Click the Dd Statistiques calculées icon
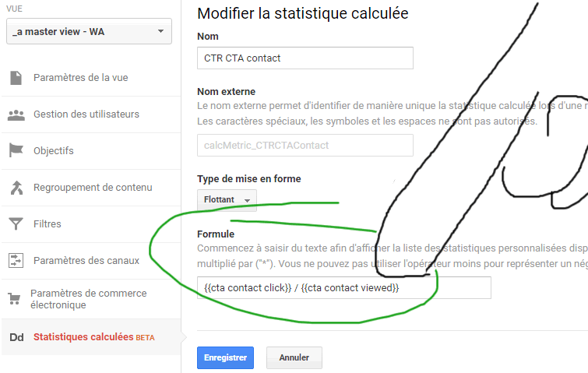 click(x=16, y=337)
